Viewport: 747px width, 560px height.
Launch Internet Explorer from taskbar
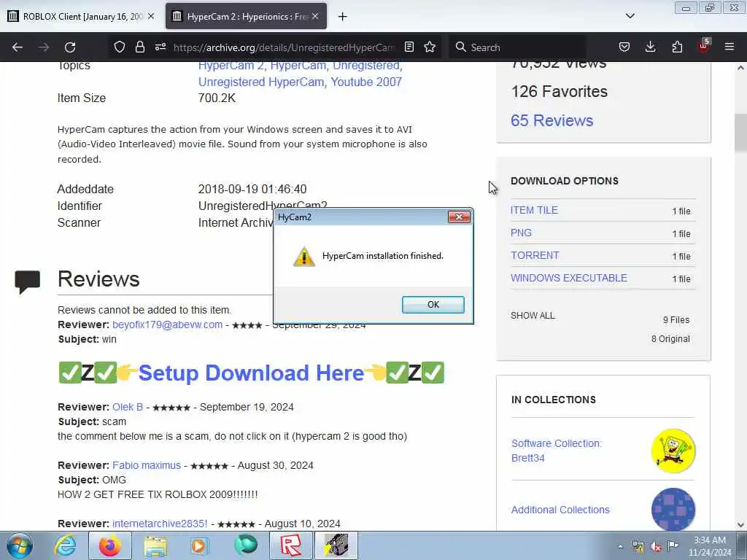(65, 545)
